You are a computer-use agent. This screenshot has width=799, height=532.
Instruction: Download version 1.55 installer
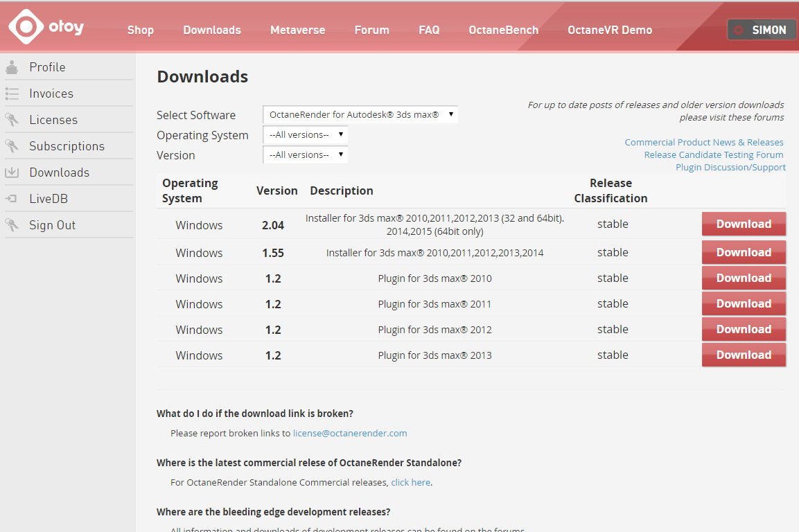(744, 253)
